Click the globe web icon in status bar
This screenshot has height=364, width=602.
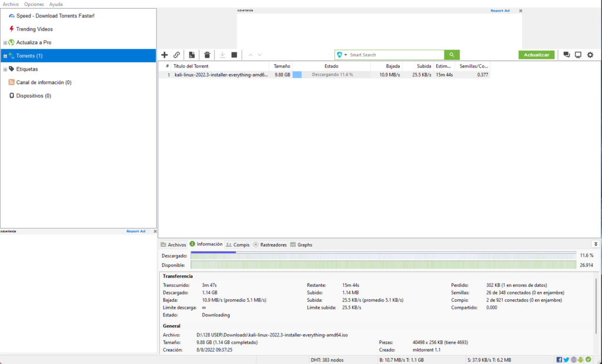[574, 360]
